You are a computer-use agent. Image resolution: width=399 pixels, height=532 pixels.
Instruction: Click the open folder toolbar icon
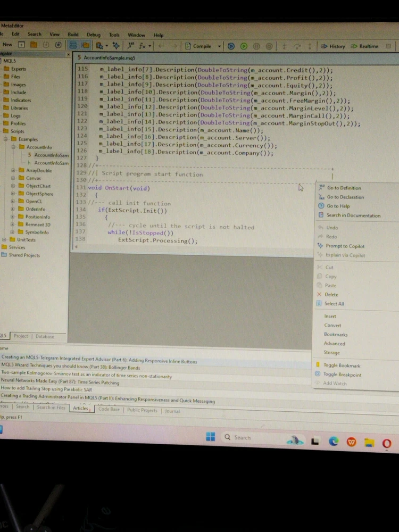33,45
